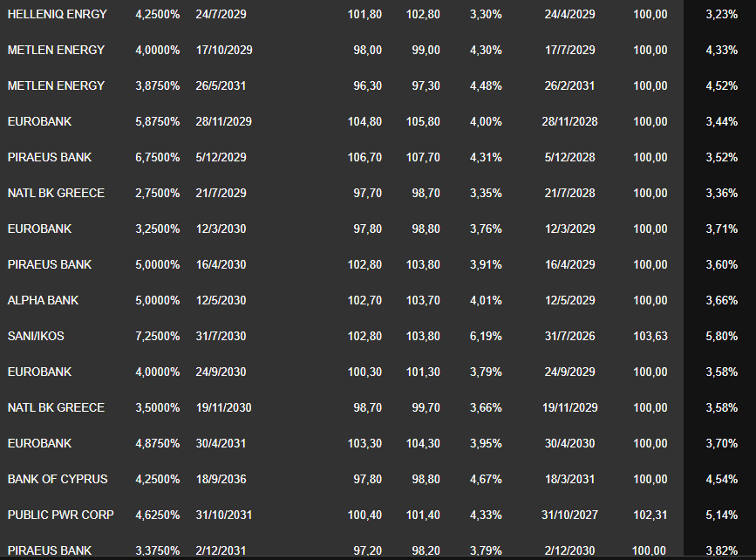Select the BANK OF CYPRUS issuer name
The image size is (756, 560).
[x=58, y=479]
